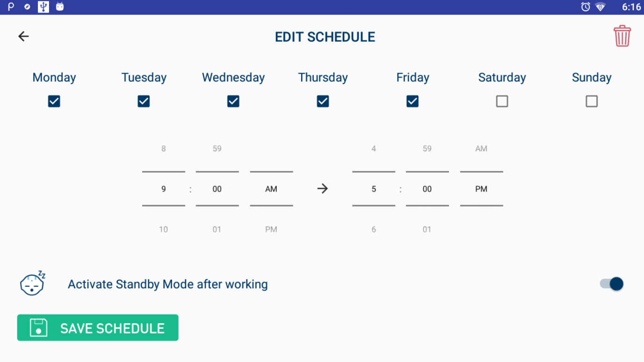Tap the Wi-Fi status bar icon

601,7
